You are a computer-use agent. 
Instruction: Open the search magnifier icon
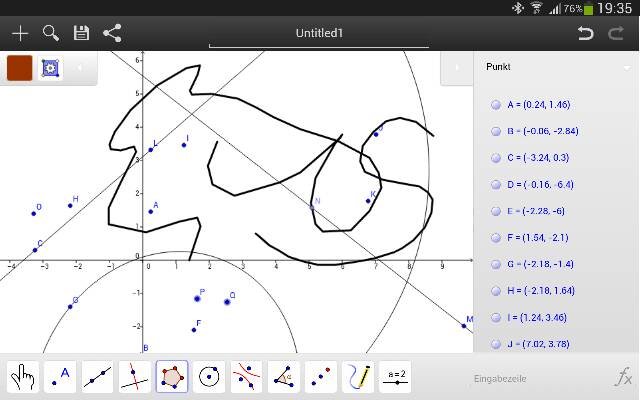(x=51, y=33)
